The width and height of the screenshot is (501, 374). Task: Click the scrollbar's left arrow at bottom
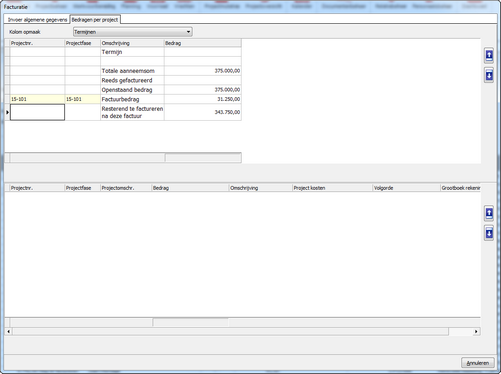click(x=8, y=331)
